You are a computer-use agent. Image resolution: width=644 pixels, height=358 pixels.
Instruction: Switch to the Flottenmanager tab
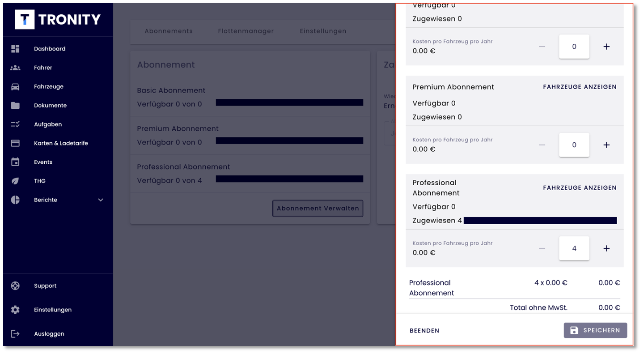(246, 31)
